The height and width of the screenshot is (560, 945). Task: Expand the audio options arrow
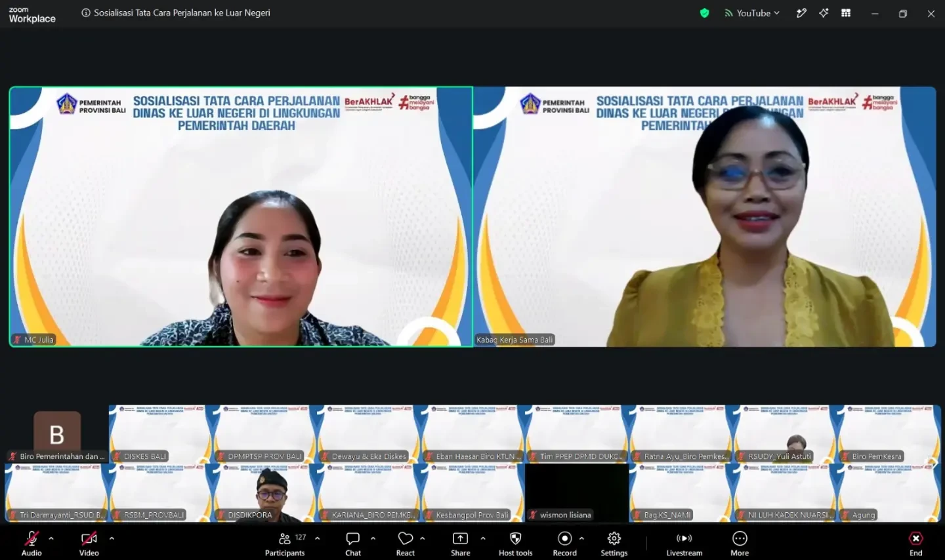[51, 538]
